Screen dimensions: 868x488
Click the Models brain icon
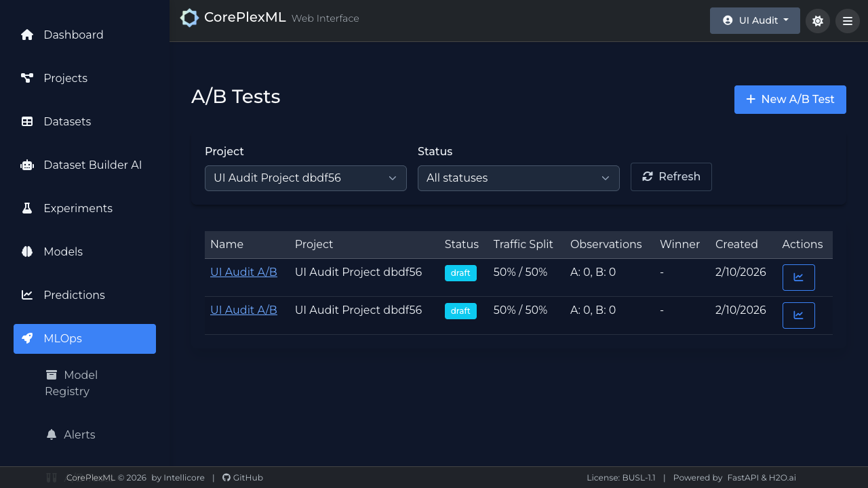(27, 252)
